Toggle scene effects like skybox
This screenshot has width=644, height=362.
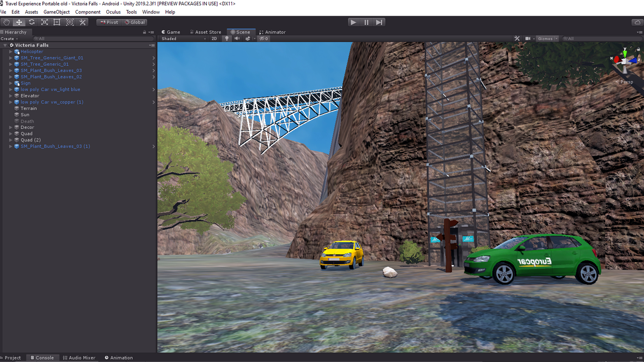coord(248,39)
